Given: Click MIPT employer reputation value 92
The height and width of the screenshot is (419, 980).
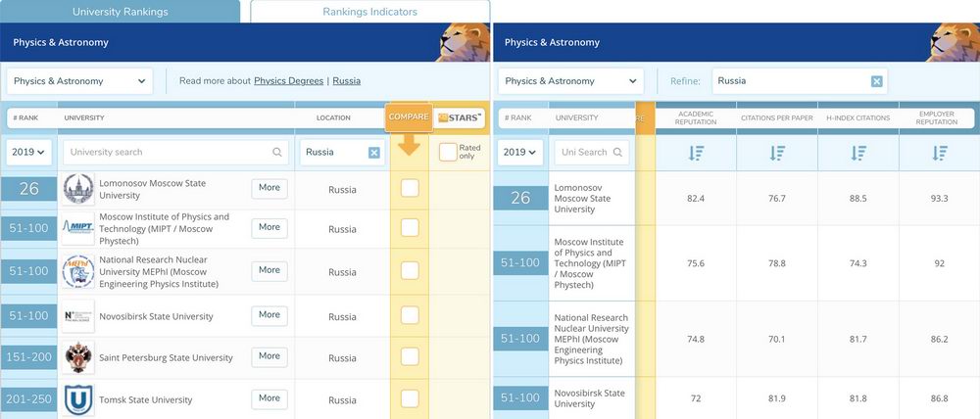Looking at the screenshot, I should click(x=940, y=263).
